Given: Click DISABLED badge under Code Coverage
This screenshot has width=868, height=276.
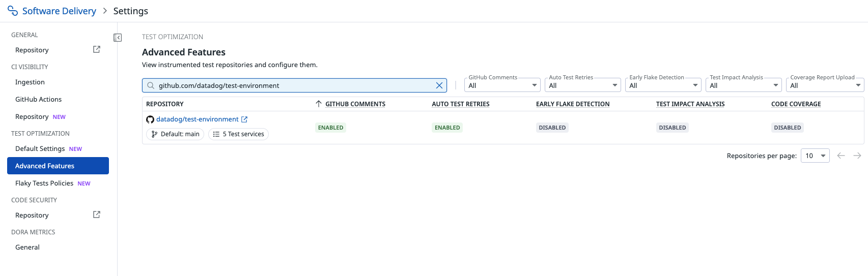Looking at the screenshot, I should (x=788, y=128).
